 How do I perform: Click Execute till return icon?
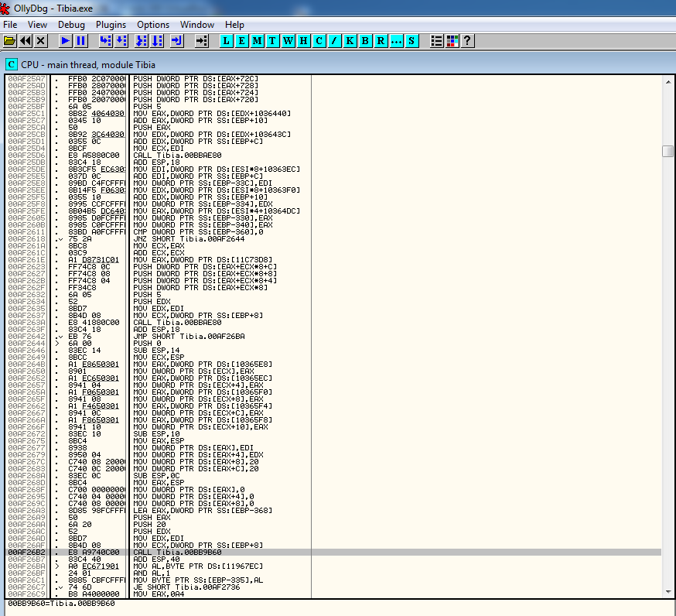tap(177, 41)
